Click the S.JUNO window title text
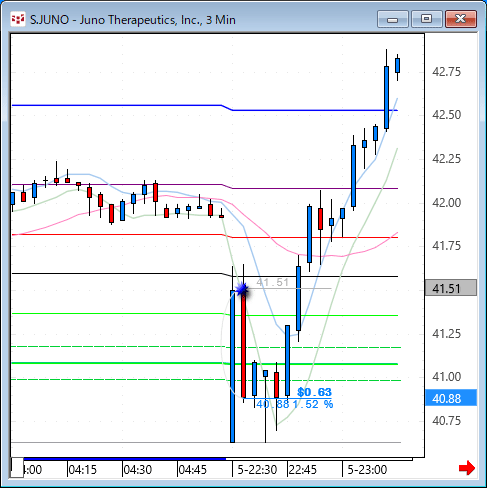 point(133,20)
